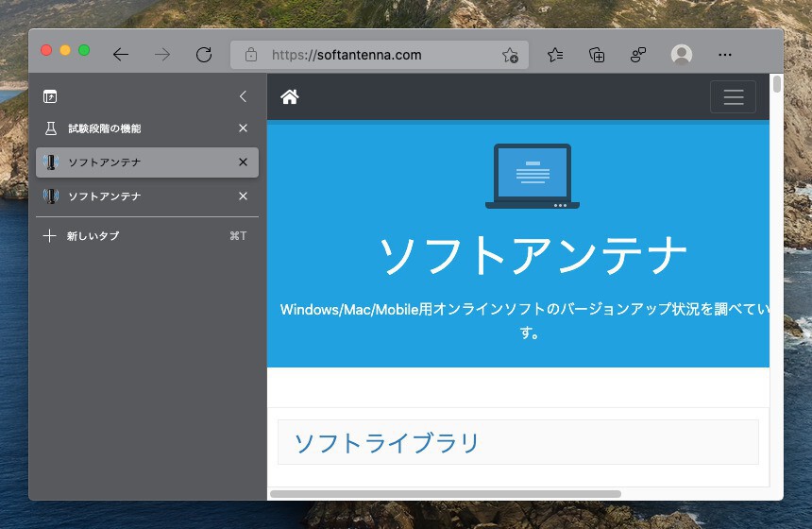Open the Collections panel

click(x=597, y=55)
